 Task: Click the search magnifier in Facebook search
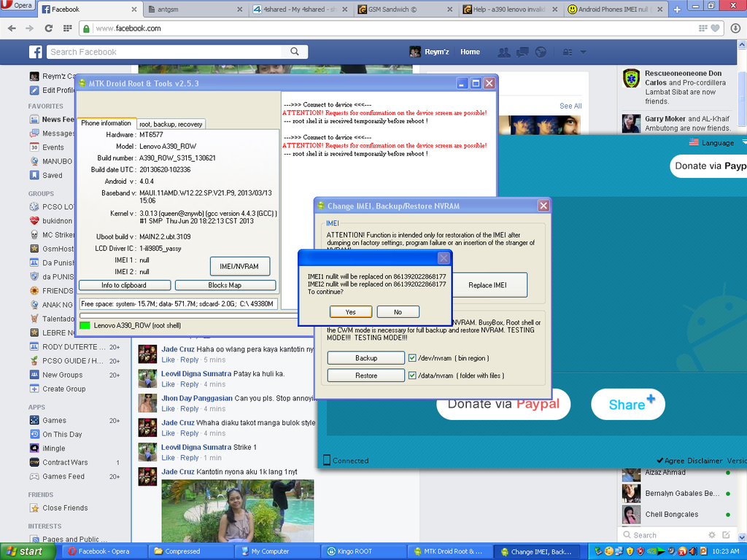pyautogui.click(x=295, y=52)
